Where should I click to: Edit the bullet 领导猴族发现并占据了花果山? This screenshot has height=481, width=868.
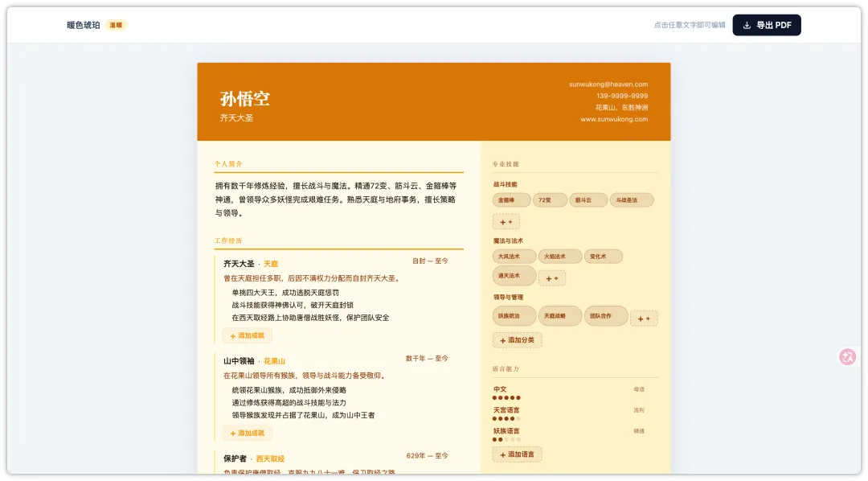tap(303, 415)
